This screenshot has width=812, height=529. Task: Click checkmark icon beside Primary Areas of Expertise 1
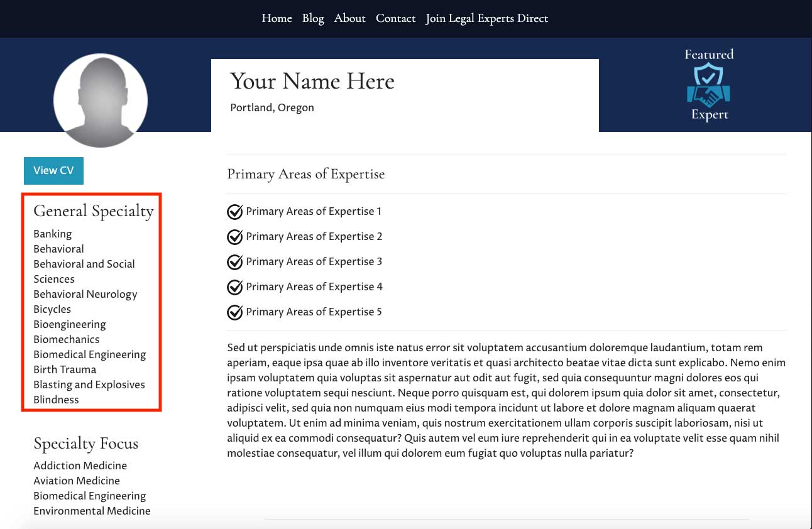coord(234,212)
